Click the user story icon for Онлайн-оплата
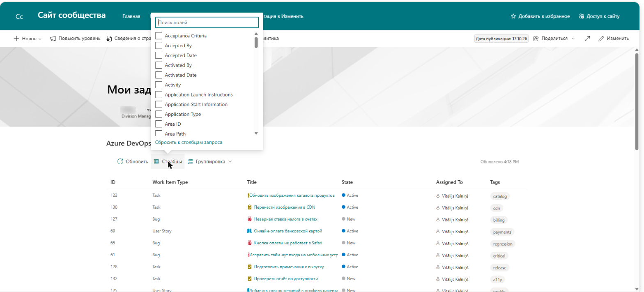644x292 pixels. 249,231
